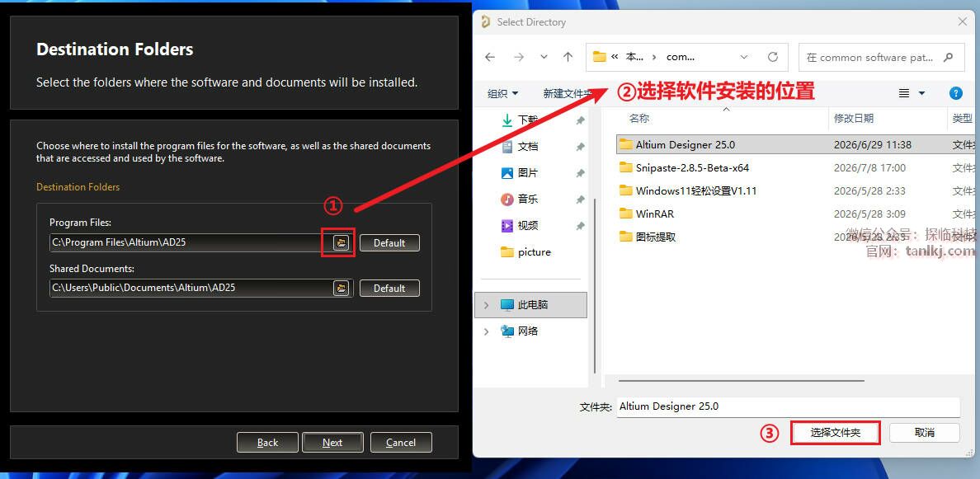This screenshot has height=479, width=980.
Task: Unpin 图片 using its pin icon
Action: pos(580,173)
